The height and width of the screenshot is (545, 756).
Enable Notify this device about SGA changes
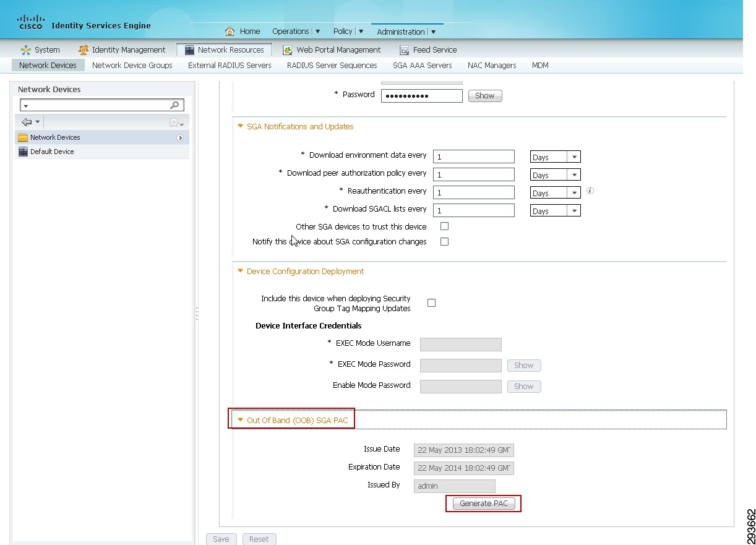click(x=444, y=242)
